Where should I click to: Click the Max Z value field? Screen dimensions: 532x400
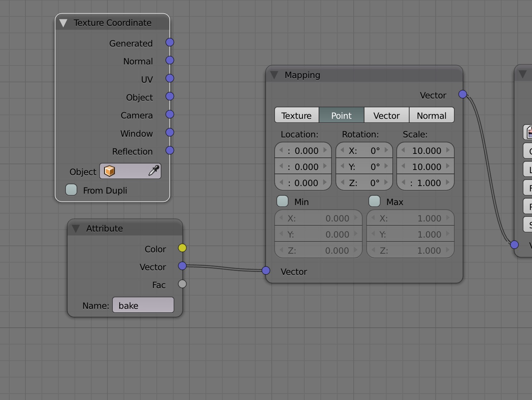(x=411, y=250)
